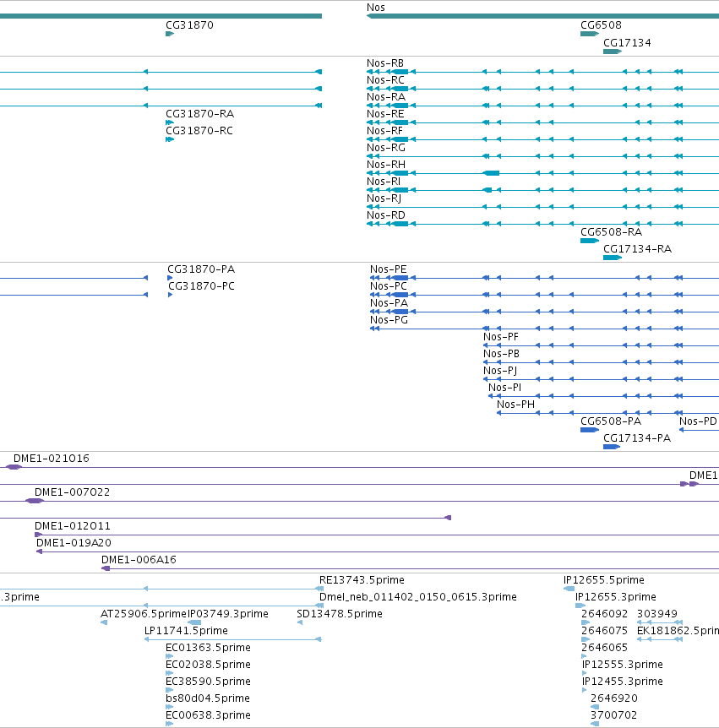Select the EC01363.5prime EST label
The height and width of the screenshot is (728, 719).
coord(208,647)
